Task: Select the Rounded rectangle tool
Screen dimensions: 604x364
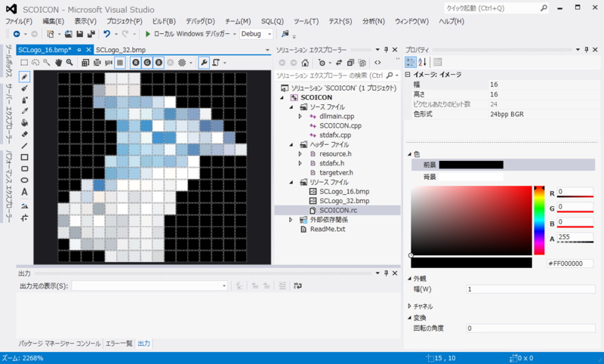Action: point(24,168)
